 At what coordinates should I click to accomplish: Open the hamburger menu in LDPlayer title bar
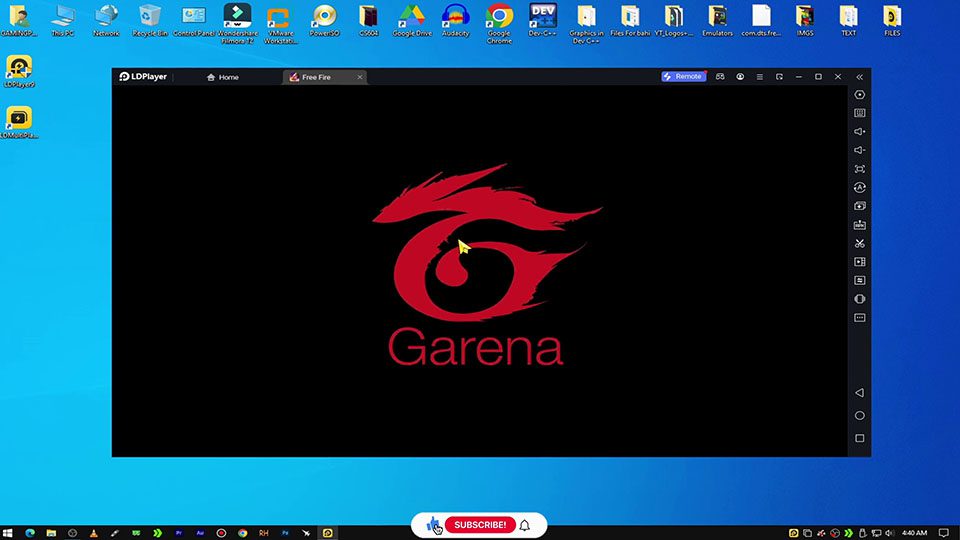[759, 77]
